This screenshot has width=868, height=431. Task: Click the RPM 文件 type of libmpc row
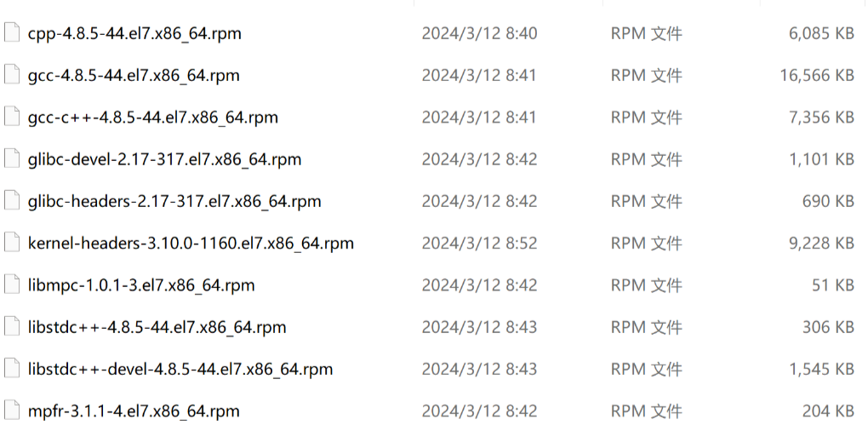(646, 285)
